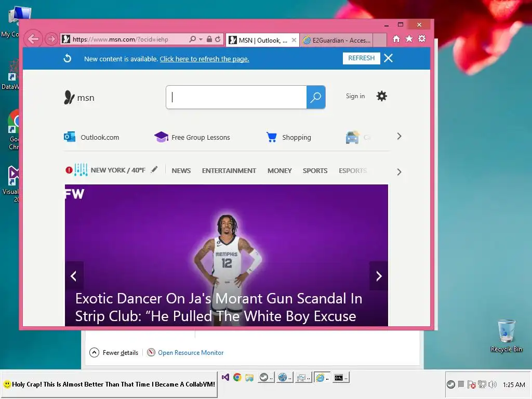Click the search magnifier in the address bar
Screen dimensions: 532x399
click(192, 39)
